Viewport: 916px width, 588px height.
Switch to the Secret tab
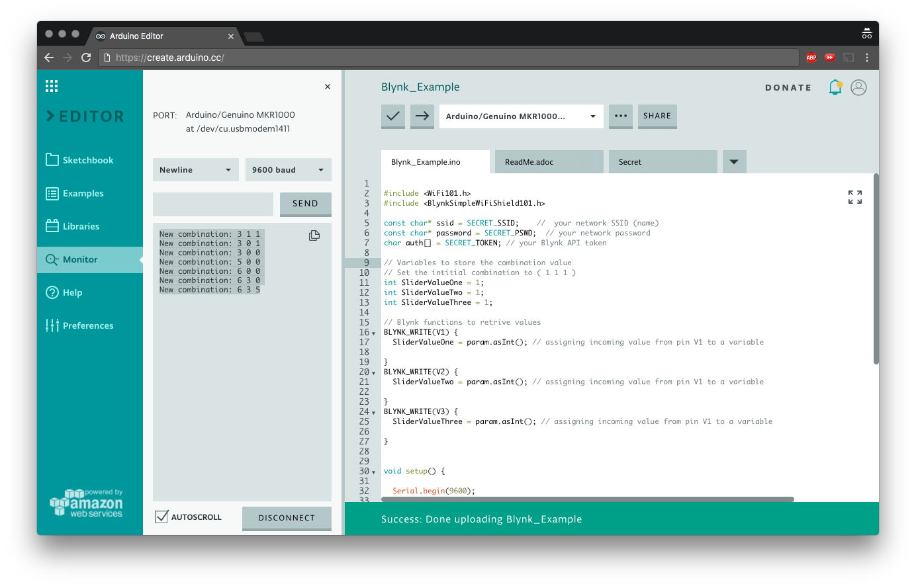point(663,162)
